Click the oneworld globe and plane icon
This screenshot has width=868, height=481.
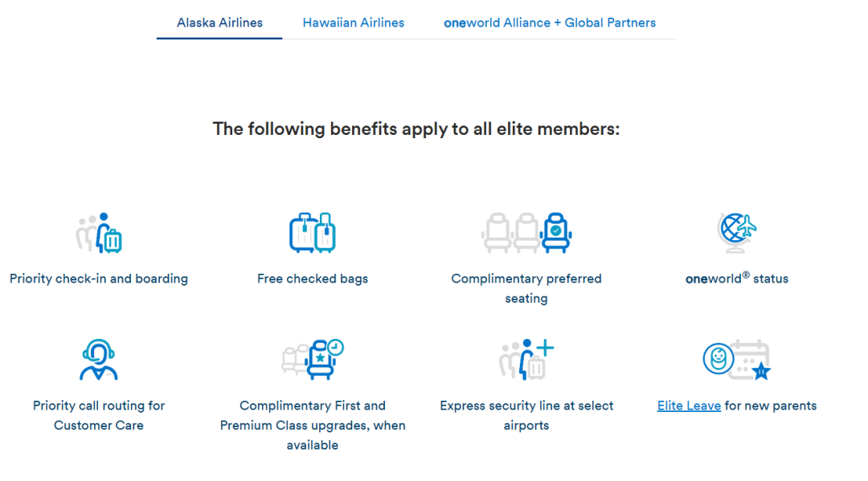click(737, 233)
